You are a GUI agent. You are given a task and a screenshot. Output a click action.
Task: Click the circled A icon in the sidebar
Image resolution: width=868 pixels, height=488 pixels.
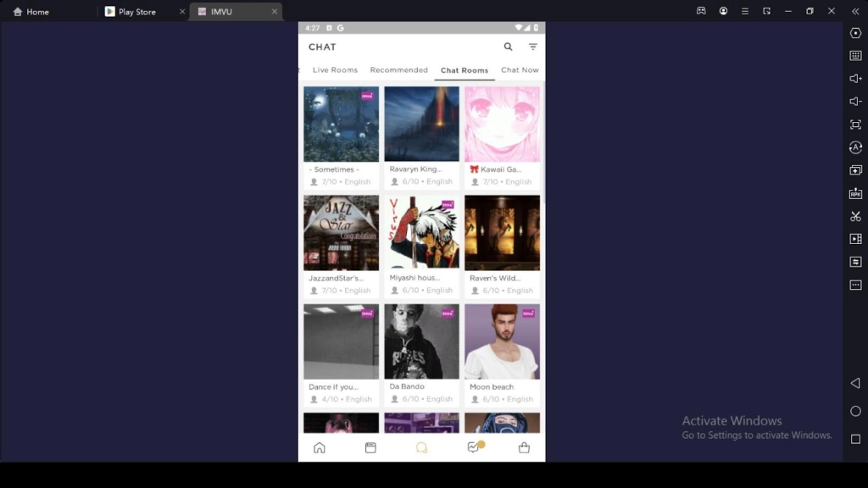pos(855,147)
